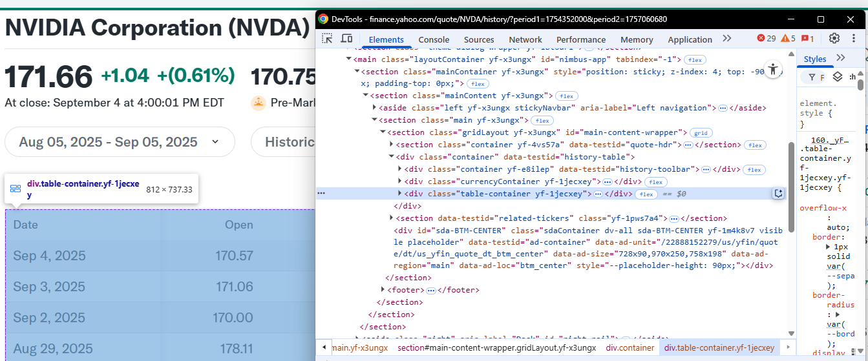The width and height of the screenshot is (868, 361).
Task: Select breadcrumb section#main-content-wrapper.gridLayout
Action: tap(496, 347)
